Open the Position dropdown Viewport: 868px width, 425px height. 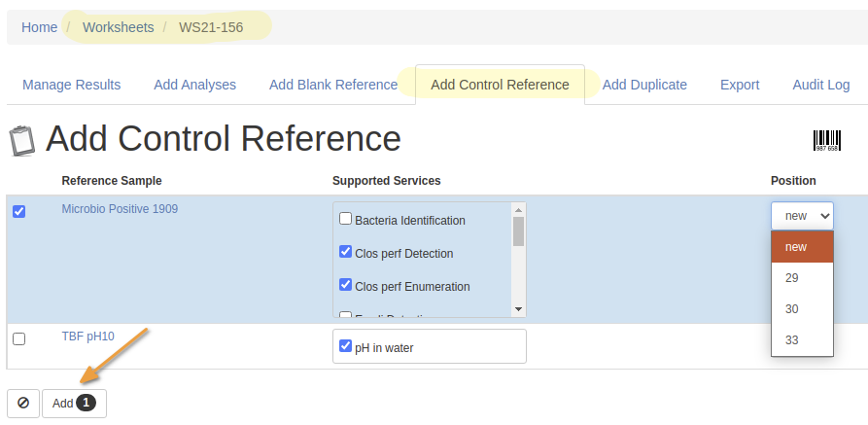point(802,215)
